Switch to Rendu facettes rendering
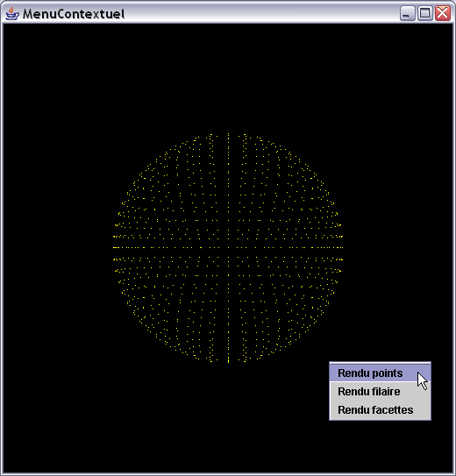Viewport: 456px width, 476px height. tap(380, 410)
